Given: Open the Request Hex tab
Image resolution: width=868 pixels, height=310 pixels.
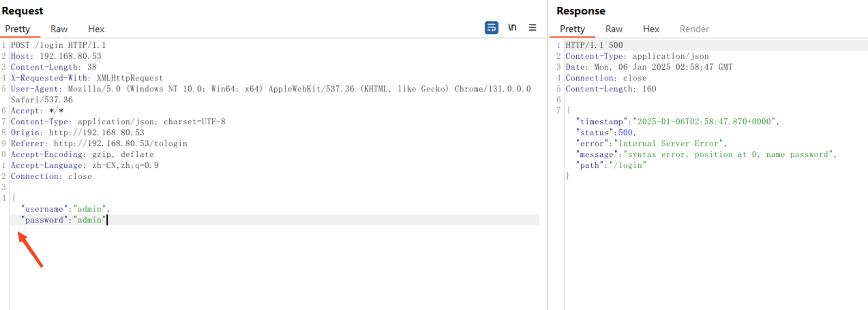Looking at the screenshot, I should (96, 29).
